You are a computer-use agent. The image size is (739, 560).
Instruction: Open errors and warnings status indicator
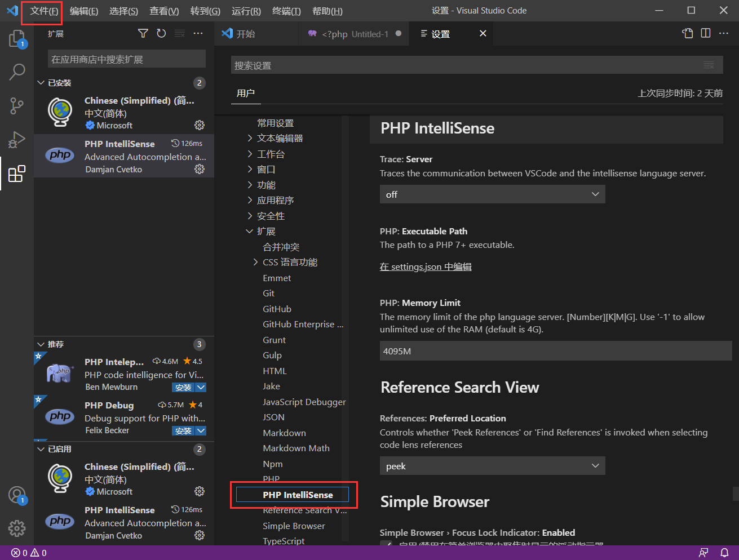tap(29, 553)
